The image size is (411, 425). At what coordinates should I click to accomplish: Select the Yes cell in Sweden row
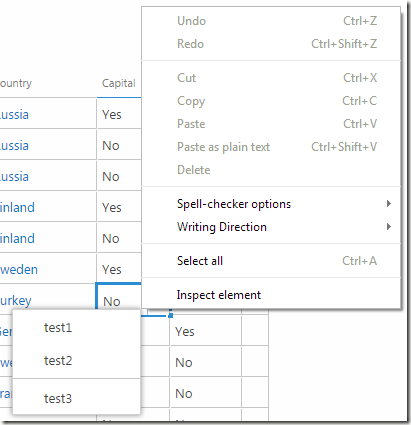tap(119, 268)
